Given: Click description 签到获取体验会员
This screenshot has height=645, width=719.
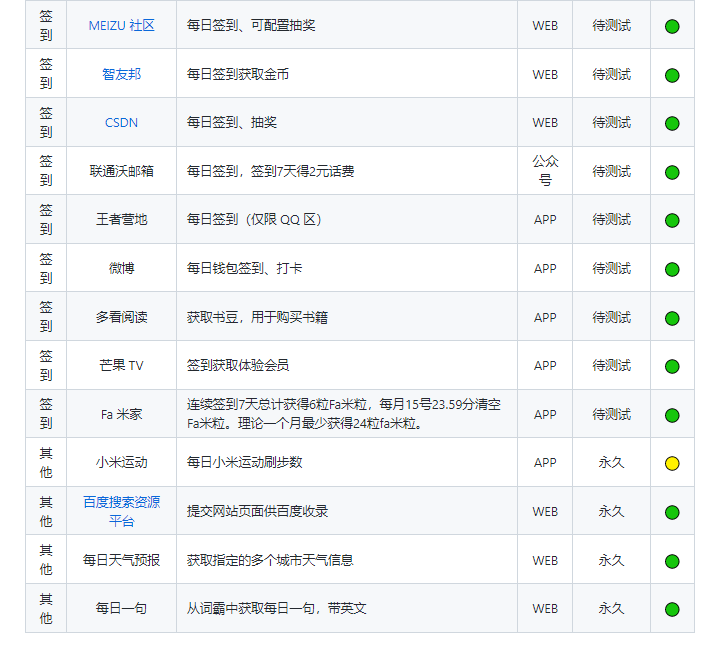Looking at the screenshot, I should click(238, 365).
